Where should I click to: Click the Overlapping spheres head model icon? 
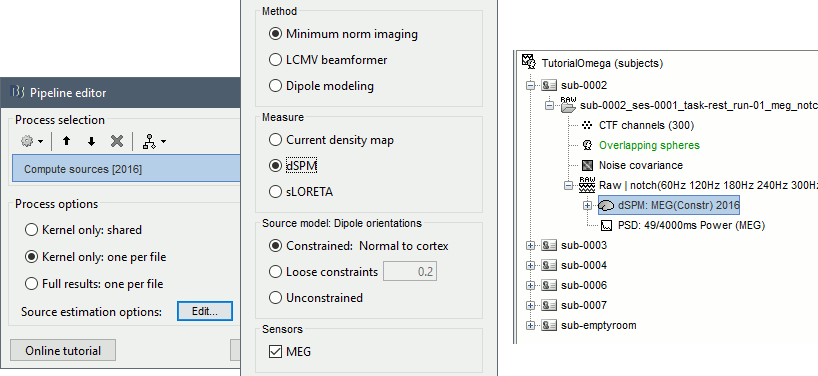tap(587, 145)
